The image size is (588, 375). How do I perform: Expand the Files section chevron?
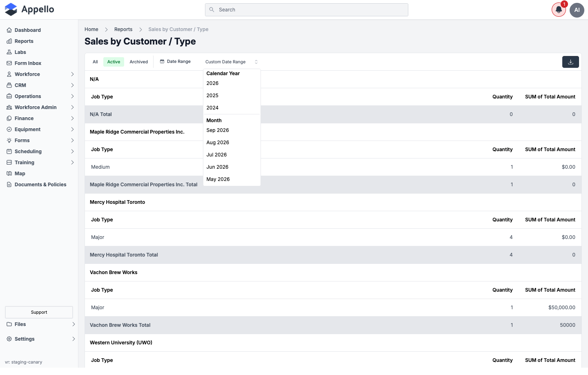tap(73, 324)
